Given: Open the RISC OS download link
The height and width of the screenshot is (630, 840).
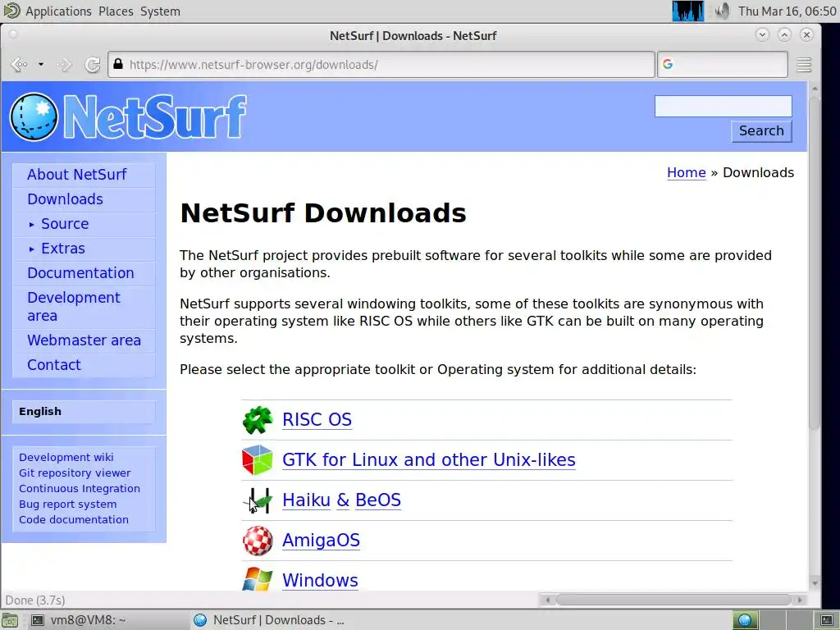Looking at the screenshot, I should [x=317, y=419].
